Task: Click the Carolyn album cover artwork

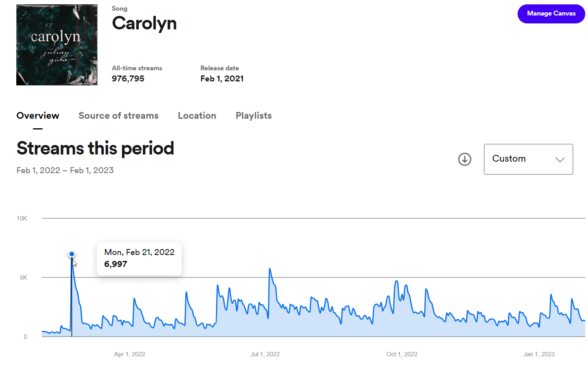Action: [57, 45]
